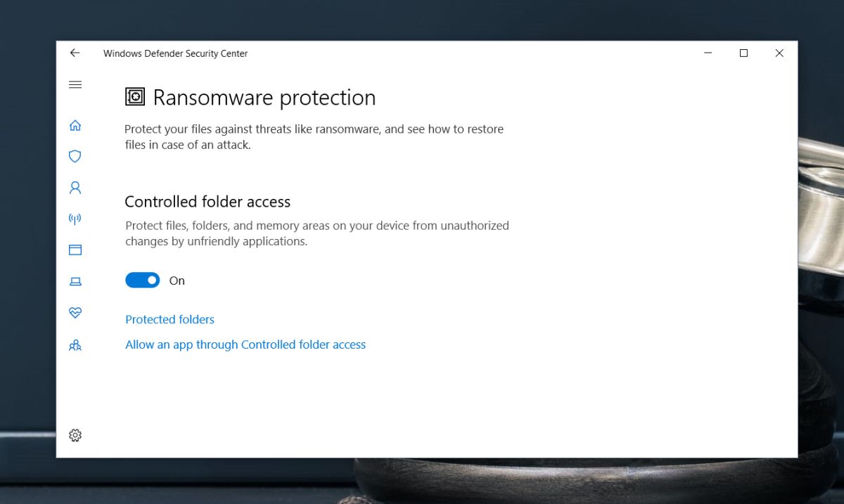The image size is (844, 504).
Task: Minimize the Security Center window
Action: [709, 53]
